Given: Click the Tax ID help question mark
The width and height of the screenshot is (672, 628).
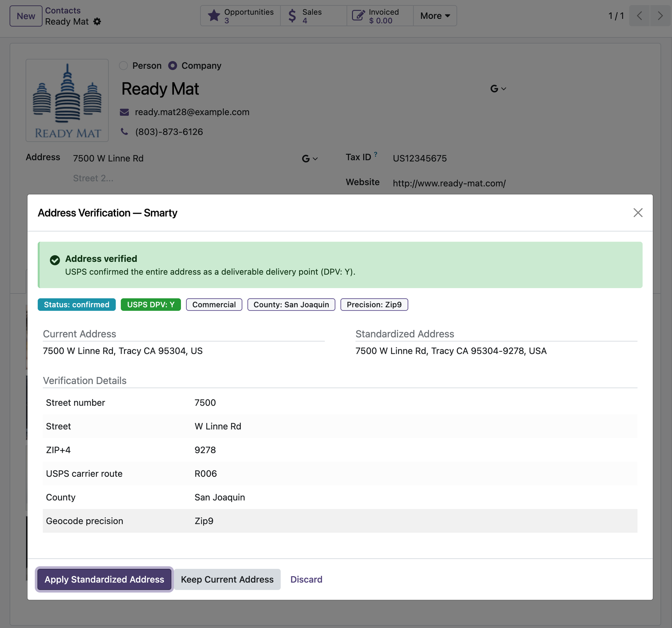Looking at the screenshot, I should tap(376, 154).
